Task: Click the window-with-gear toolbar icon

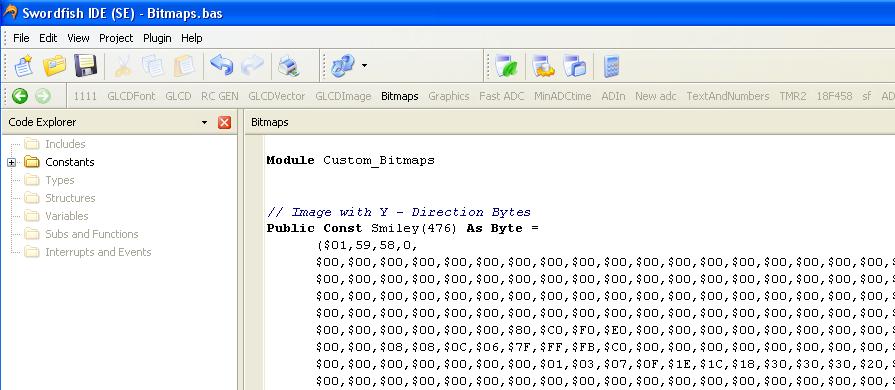Action: [x=543, y=66]
